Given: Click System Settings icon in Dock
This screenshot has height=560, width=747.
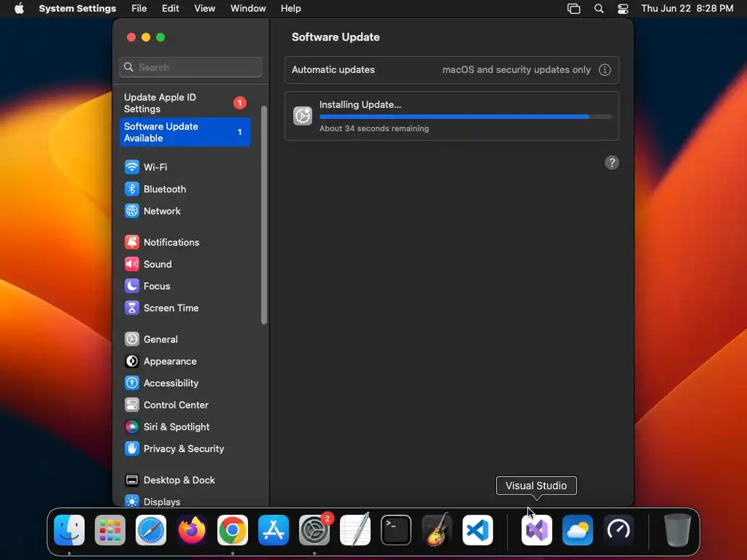Looking at the screenshot, I should tap(314, 530).
